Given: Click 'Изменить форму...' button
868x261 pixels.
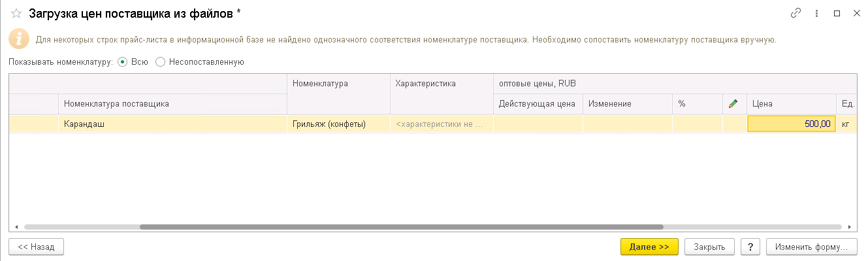Looking at the screenshot, I should (x=811, y=247).
